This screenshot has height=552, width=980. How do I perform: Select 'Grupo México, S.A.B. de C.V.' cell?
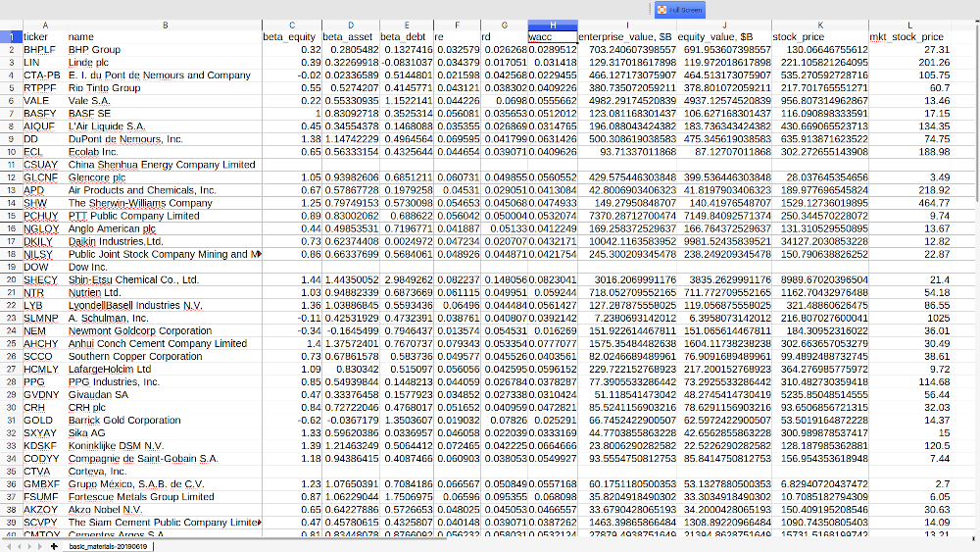[165, 484]
